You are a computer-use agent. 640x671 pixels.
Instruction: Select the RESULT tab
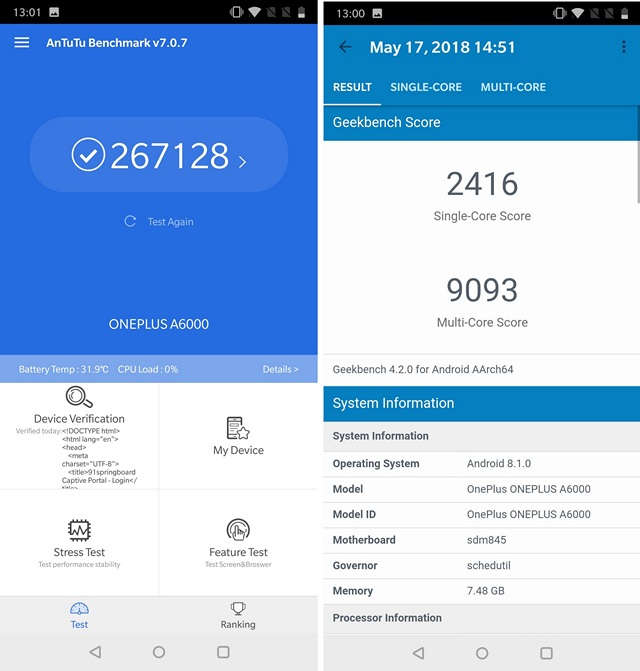click(352, 87)
